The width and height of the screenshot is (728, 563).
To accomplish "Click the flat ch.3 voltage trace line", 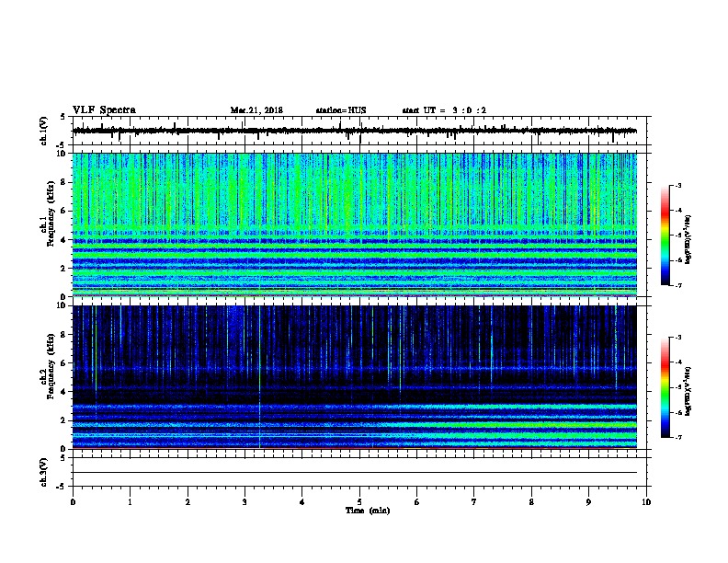I will tap(354, 473).
